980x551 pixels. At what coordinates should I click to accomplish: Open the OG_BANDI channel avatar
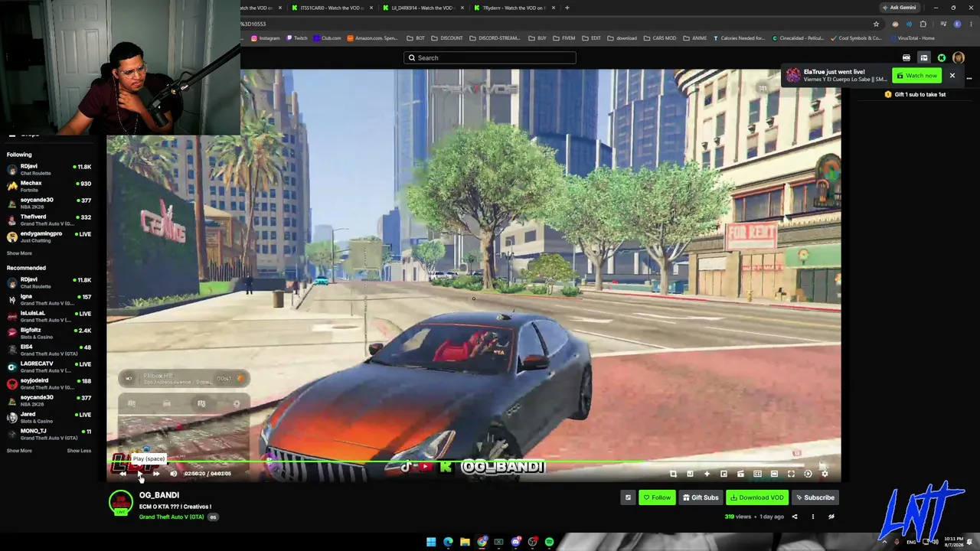120,503
